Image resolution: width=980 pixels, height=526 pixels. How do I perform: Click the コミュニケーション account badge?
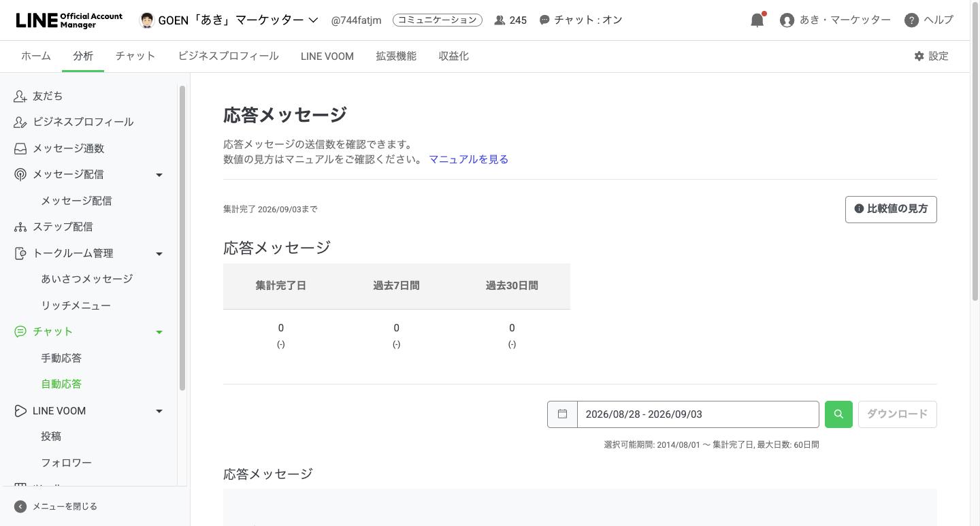coord(438,20)
